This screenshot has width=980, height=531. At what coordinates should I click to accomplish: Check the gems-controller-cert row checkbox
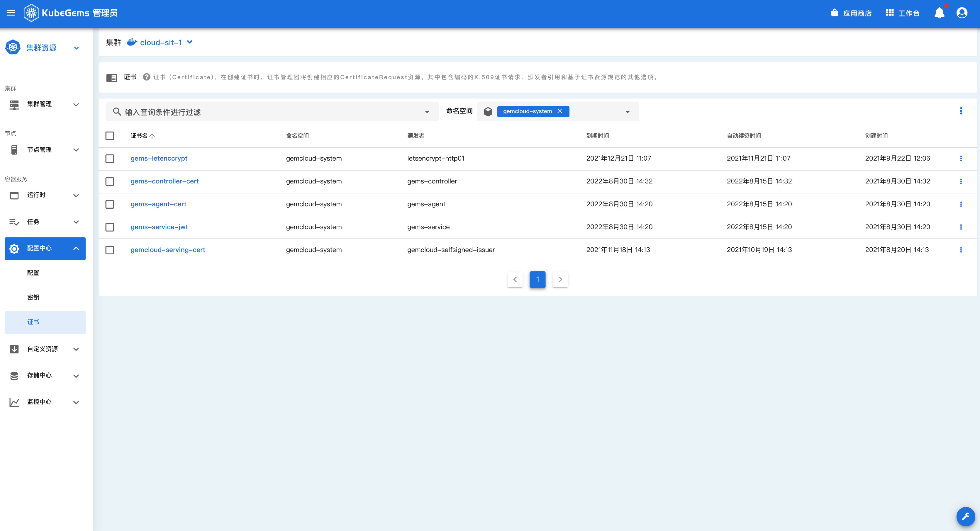click(x=110, y=181)
